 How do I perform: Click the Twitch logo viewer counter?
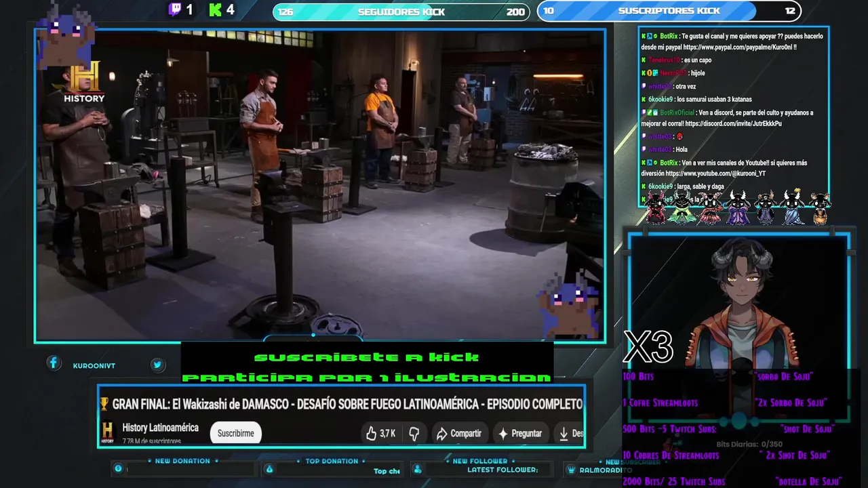click(180, 9)
